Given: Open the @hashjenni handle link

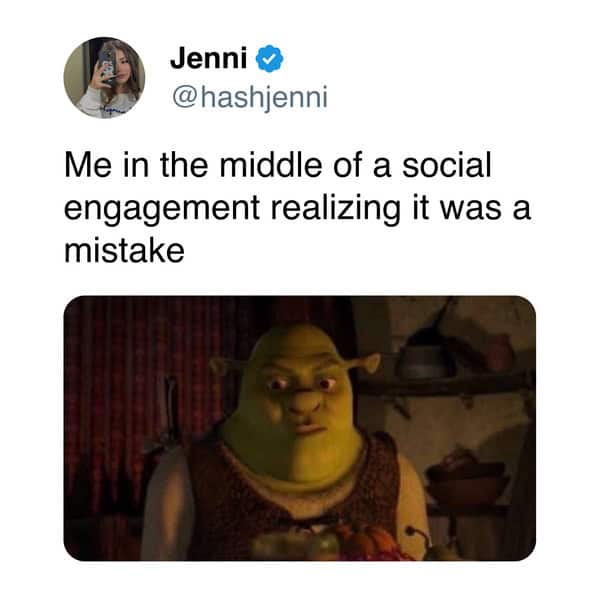Looking at the screenshot, I should coord(250,98).
